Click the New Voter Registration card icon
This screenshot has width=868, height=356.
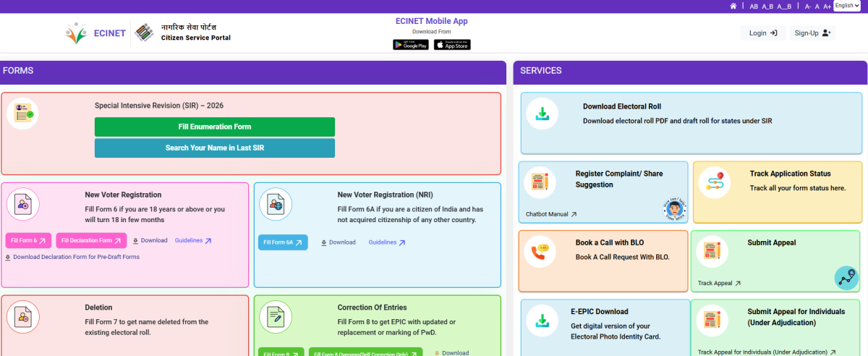22,203
